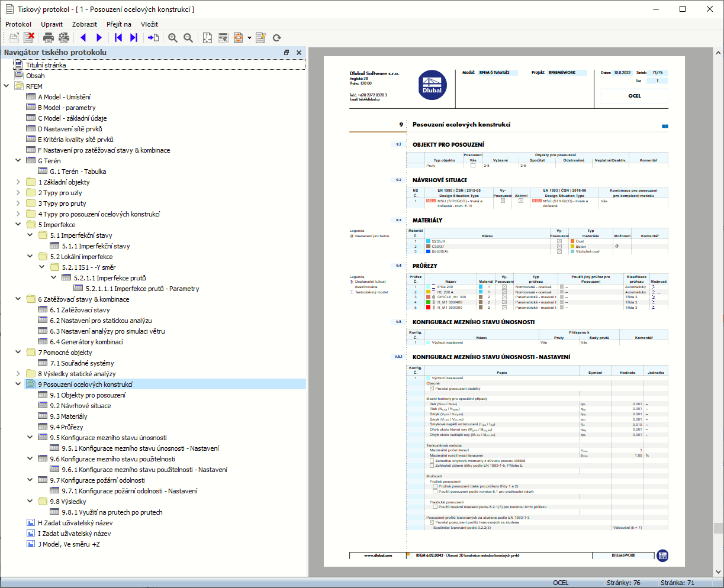Collapse the G Terén node

(18, 161)
